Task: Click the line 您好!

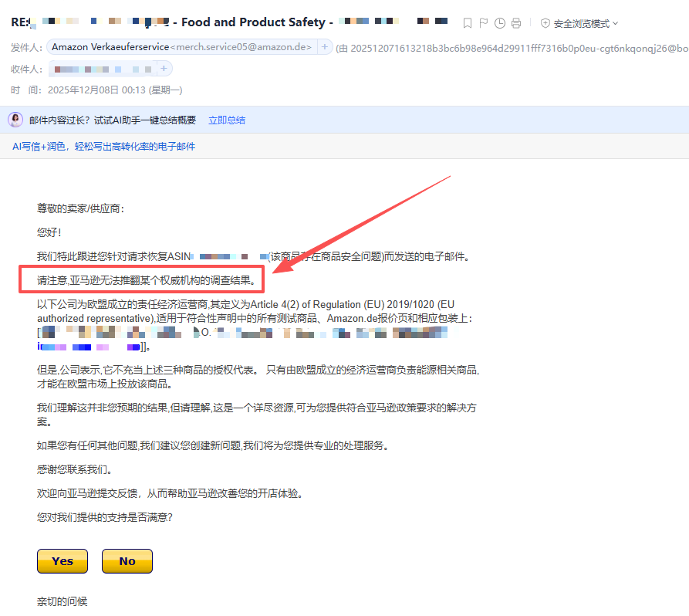Action: [x=49, y=232]
